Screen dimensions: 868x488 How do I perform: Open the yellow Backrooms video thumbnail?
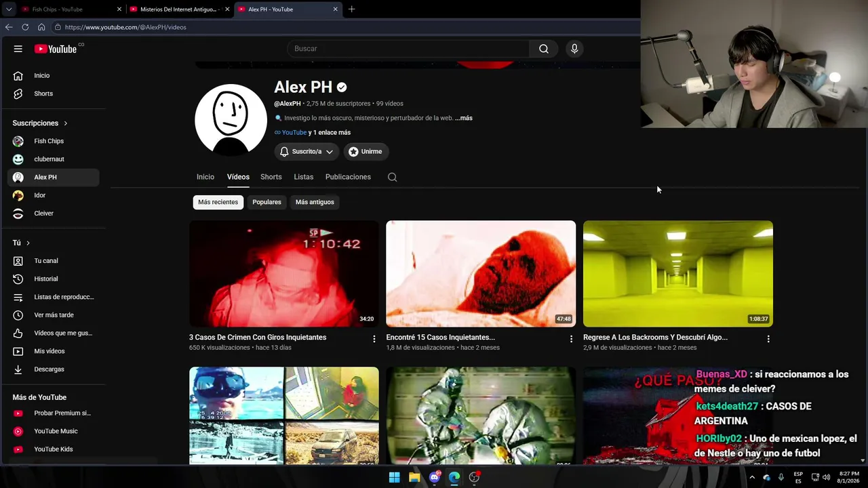(678, 274)
